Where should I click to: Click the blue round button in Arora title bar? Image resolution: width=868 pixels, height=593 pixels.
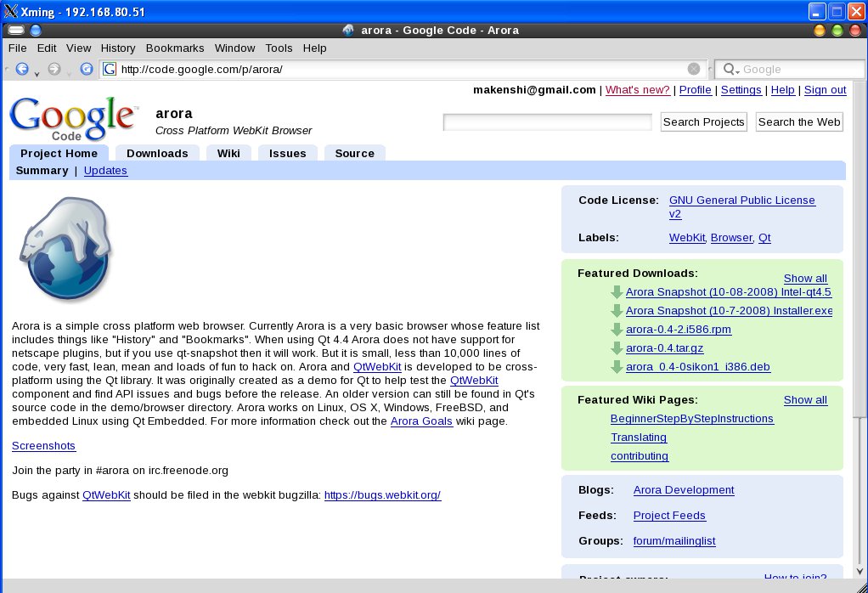(x=36, y=30)
